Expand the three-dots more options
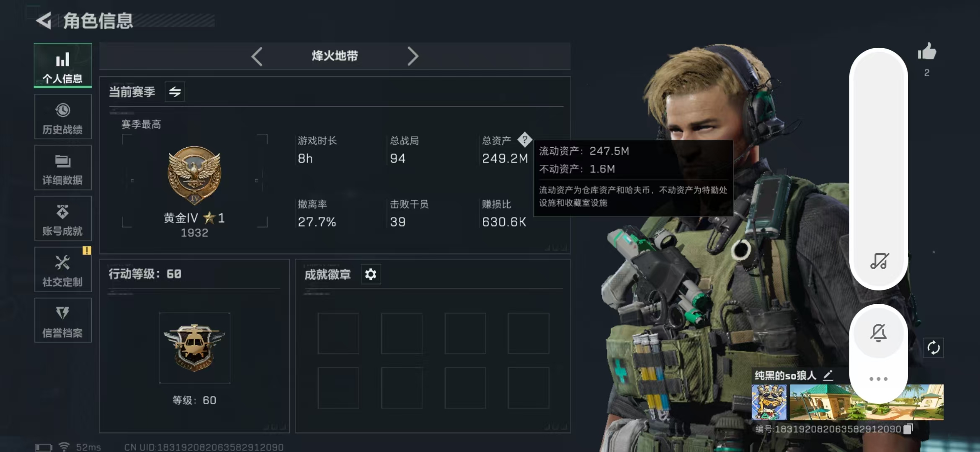 point(878,379)
